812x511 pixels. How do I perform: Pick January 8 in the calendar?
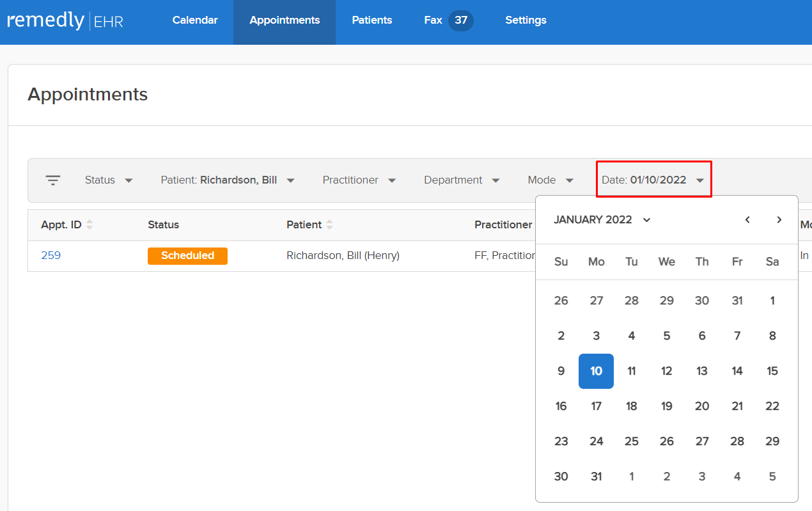(772, 336)
